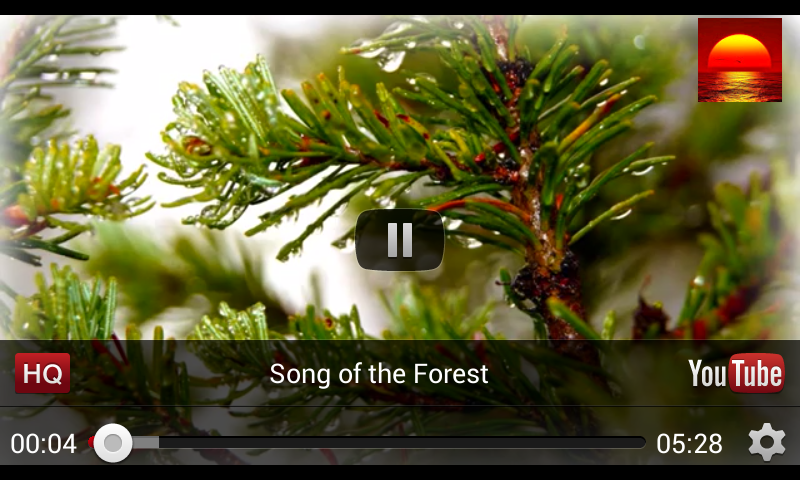Open the sunset channel thumbnail
Viewport: 800px width, 480px height.
(740, 60)
